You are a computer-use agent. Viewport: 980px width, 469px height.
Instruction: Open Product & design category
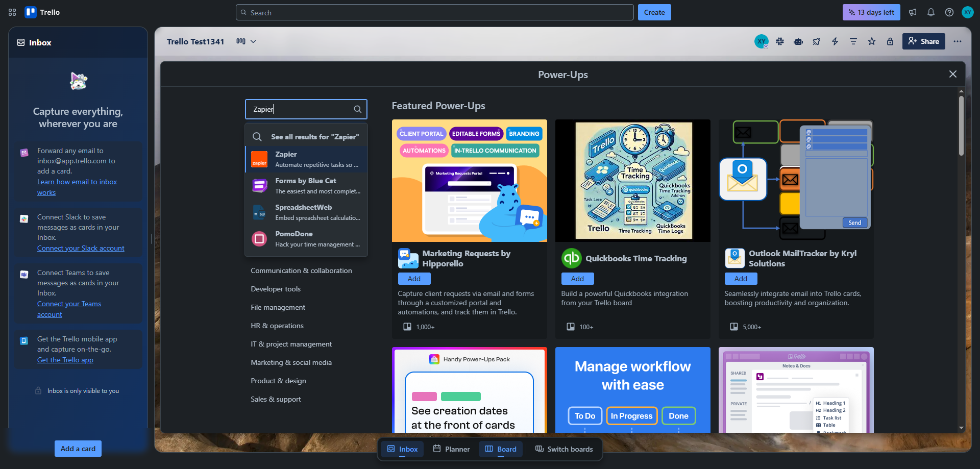[x=278, y=381]
